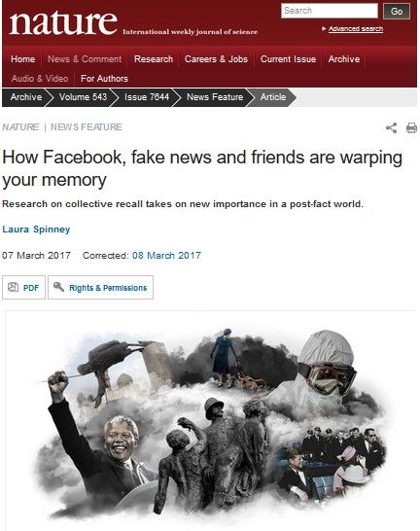Screen dimensions: 420x531
Task: Focus the Search input field
Action: tap(330, 11)
